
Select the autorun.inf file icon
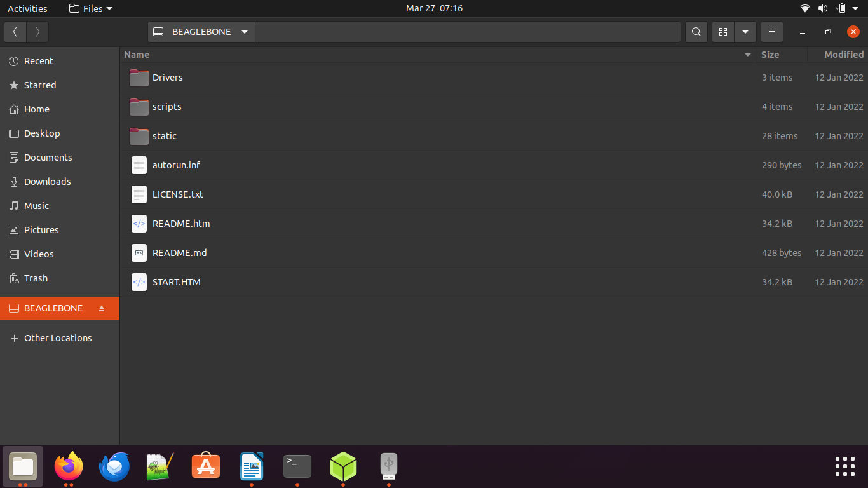tap(139, 165)
